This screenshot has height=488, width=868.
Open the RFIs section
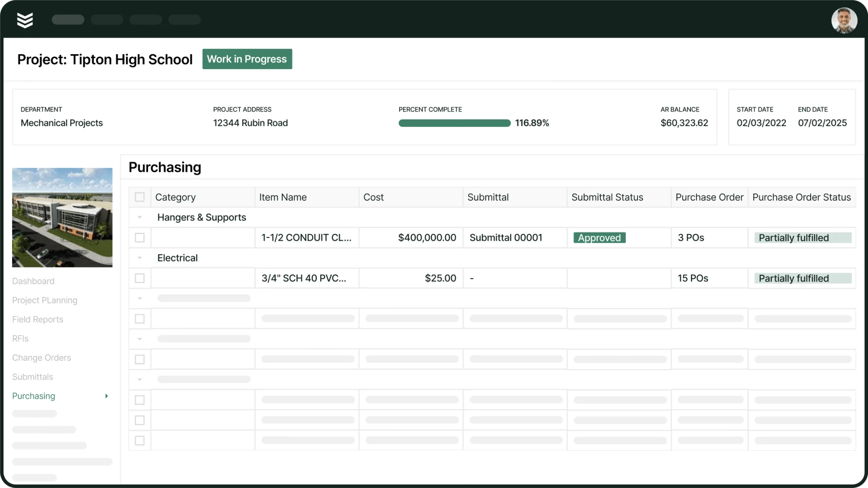20,338
